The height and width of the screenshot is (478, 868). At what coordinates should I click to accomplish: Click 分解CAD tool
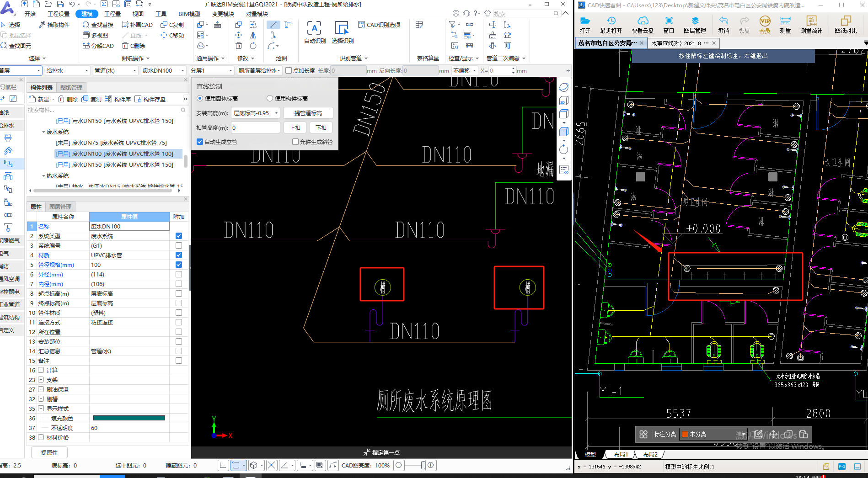[x=98, y=46]
